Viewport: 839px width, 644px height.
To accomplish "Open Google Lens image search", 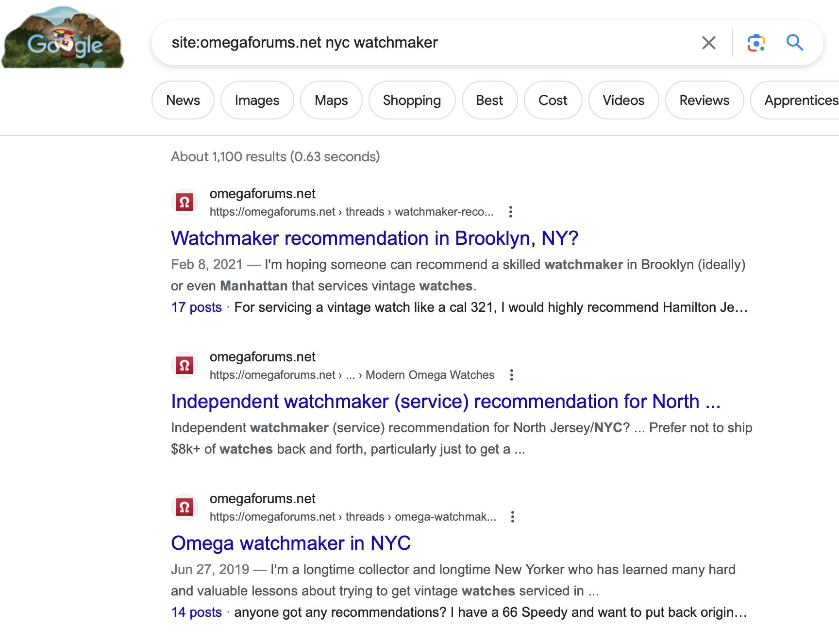I will click(x=755, y=43).
